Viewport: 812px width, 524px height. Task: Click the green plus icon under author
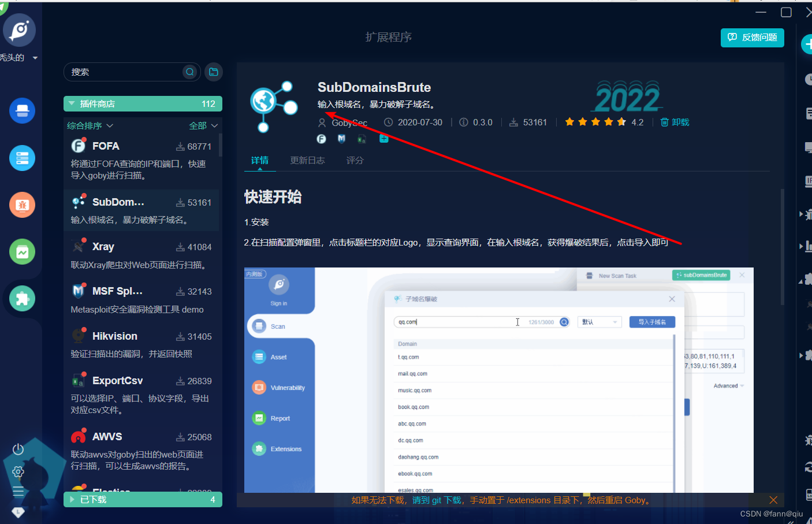click(x=384, y=139)
